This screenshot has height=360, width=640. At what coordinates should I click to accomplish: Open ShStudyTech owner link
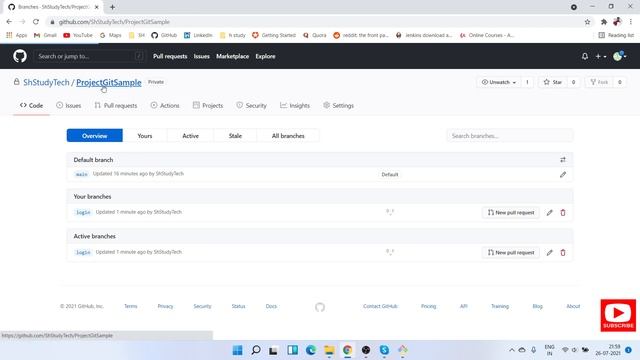coord(46,82)
